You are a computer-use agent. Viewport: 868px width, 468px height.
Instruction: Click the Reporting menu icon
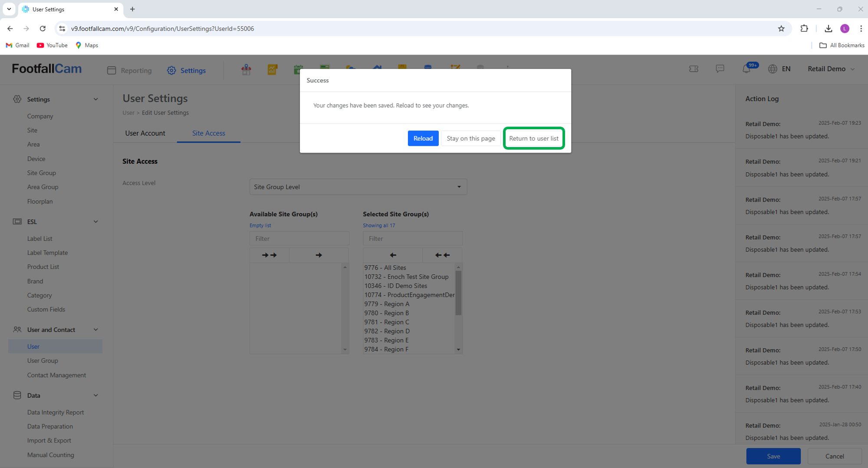pos(112,70)
